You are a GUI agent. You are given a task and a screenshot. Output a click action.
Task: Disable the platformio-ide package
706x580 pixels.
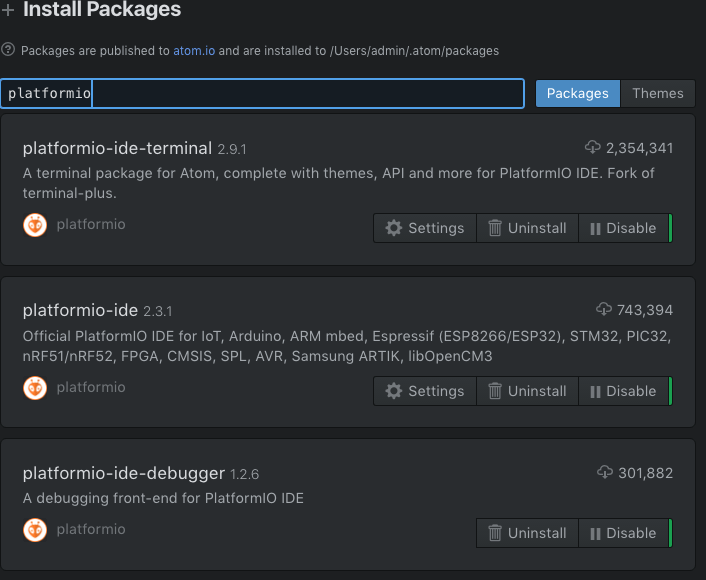(622, 391)
